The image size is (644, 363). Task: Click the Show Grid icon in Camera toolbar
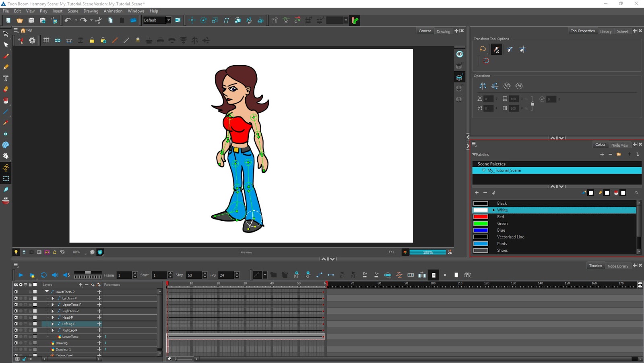(x=46, y=40)
